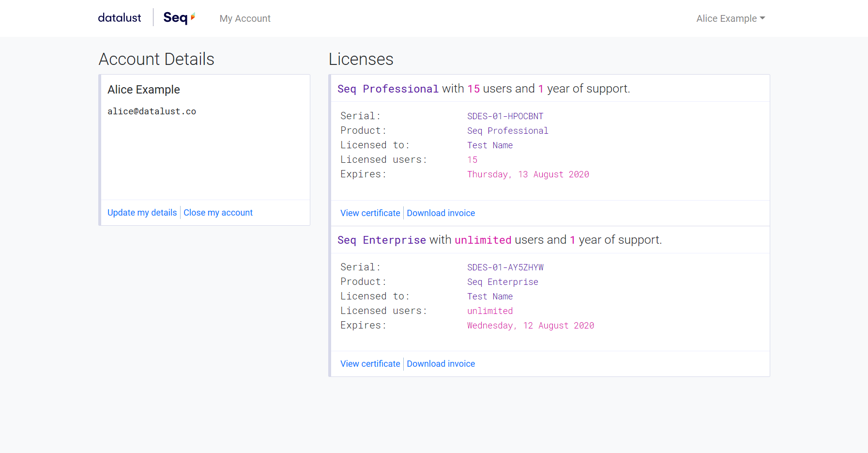The width and height of the screenshot is (868, 453).
Task: Click Product value Seq Enterprise
Action: [503, 282]
